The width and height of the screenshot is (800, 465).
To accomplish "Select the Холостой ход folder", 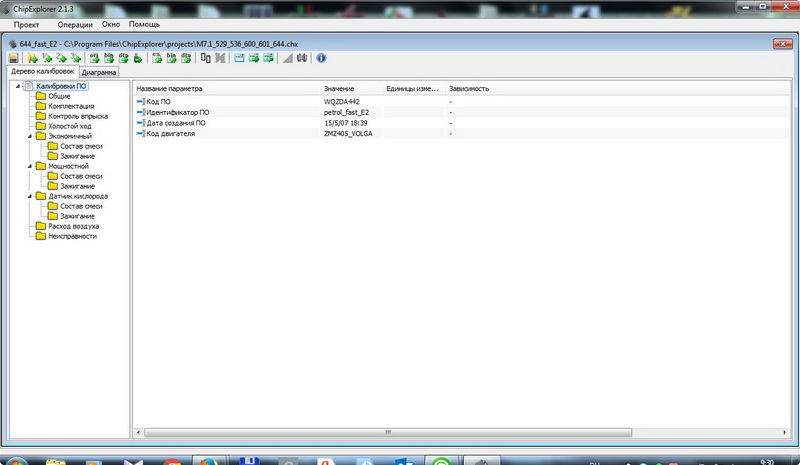I will click(x=69, y=126).
